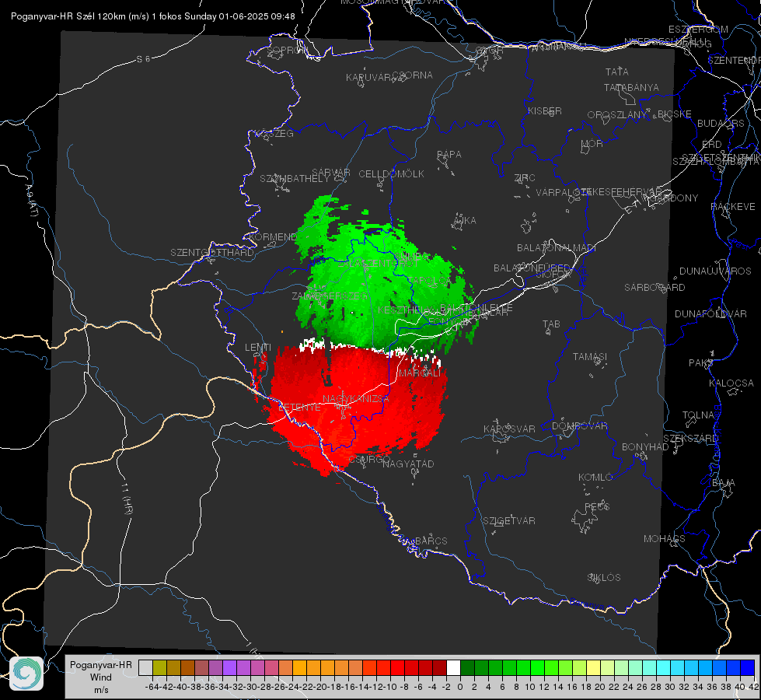
Task: Pick the yellow swatch between 18 and 20
Action: [x=594, y=667]
